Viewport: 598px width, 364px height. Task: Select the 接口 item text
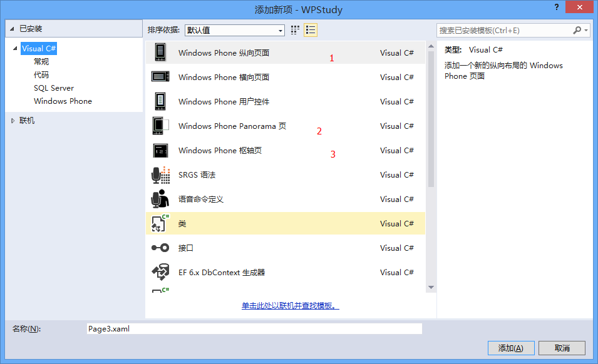[x=186, y=248]
